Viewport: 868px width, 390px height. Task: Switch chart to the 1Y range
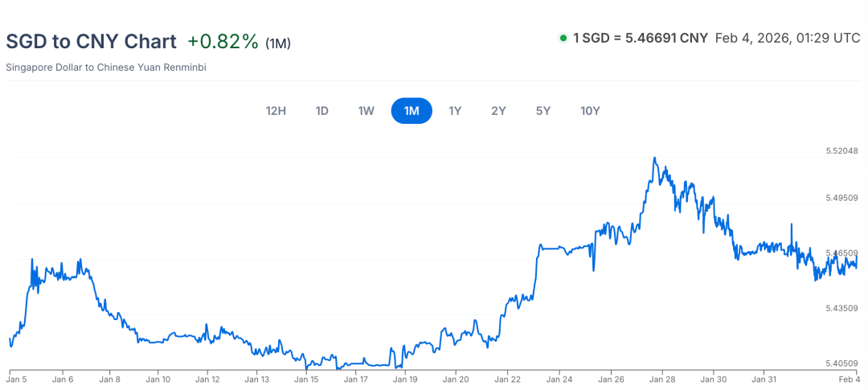455,111
